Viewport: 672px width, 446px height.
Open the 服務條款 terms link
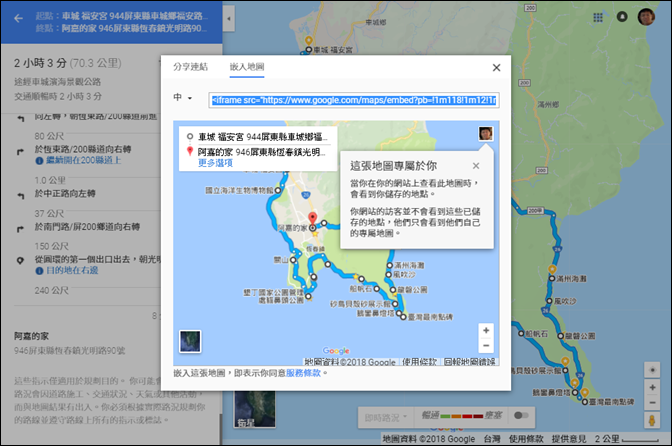303,373
